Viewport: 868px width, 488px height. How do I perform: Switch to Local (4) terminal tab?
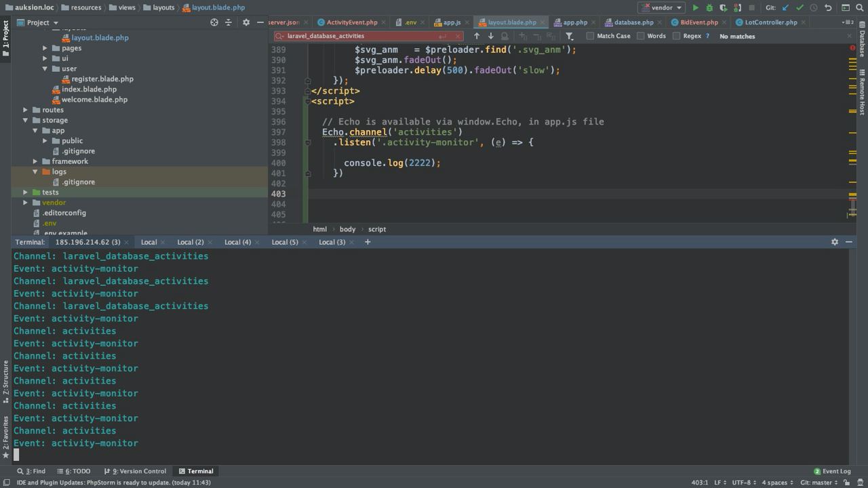click(x=237, y=242)
